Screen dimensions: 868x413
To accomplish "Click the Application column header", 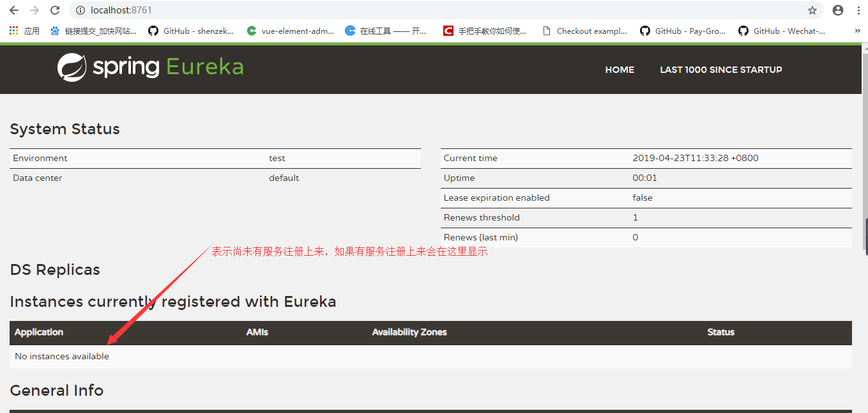I will [x=39, y=332].
